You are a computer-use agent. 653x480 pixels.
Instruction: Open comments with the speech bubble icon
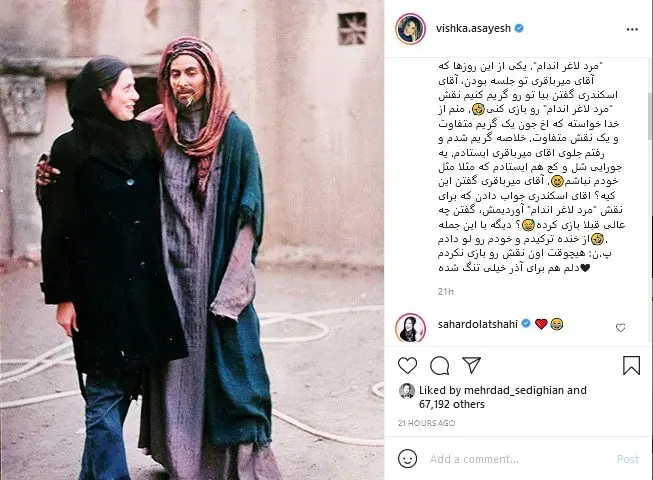(439, 366)
